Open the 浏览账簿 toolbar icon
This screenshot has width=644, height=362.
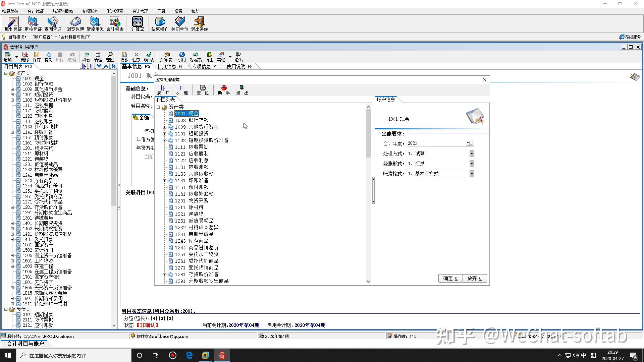(x=75, y=24)
